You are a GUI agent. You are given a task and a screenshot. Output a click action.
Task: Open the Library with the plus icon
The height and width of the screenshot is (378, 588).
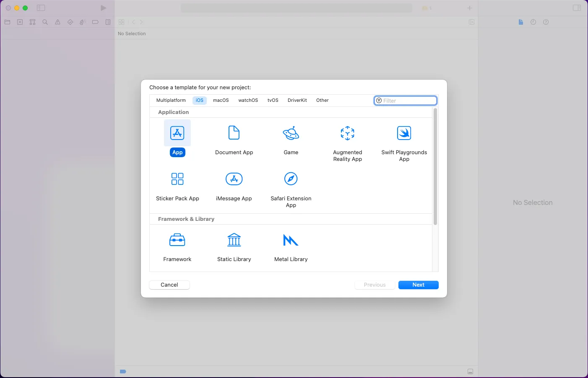[x=470, y=8]
